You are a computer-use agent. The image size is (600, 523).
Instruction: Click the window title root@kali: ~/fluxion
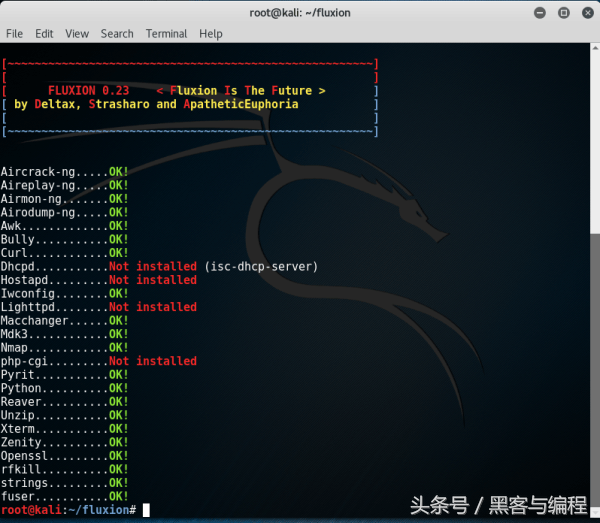point(300,13)
